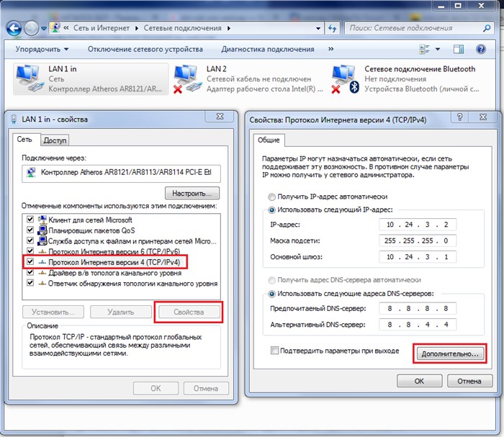Uncheck 'Планировщик пакетов QoS'
This screenshot has width=504, height=437.
point(30,230)
